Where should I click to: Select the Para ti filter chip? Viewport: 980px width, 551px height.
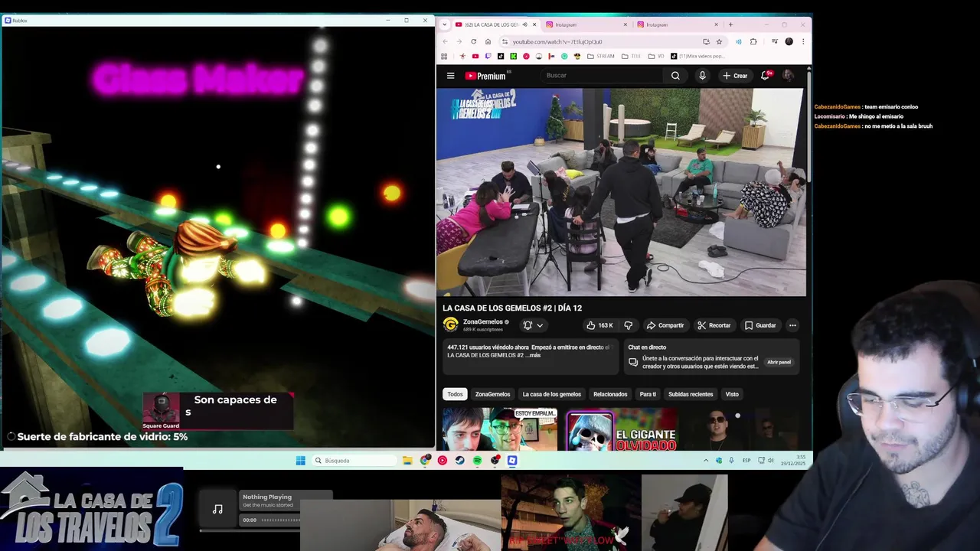(648, 394)
